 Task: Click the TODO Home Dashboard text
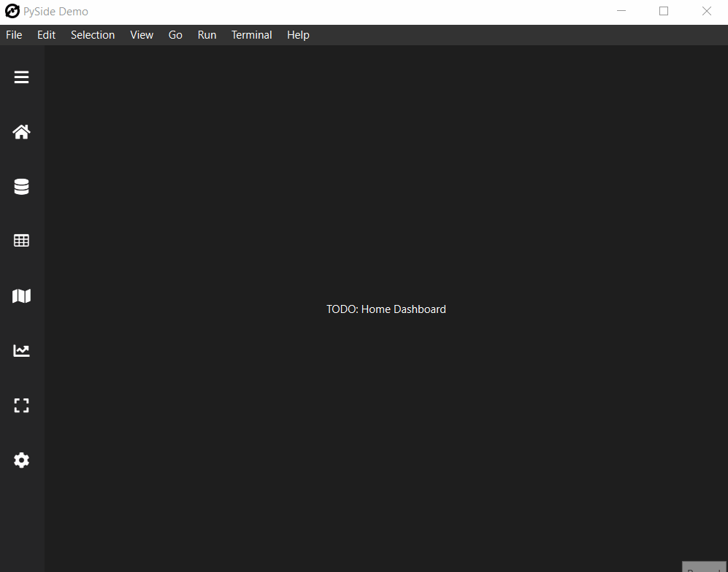(x=386, y=309)
